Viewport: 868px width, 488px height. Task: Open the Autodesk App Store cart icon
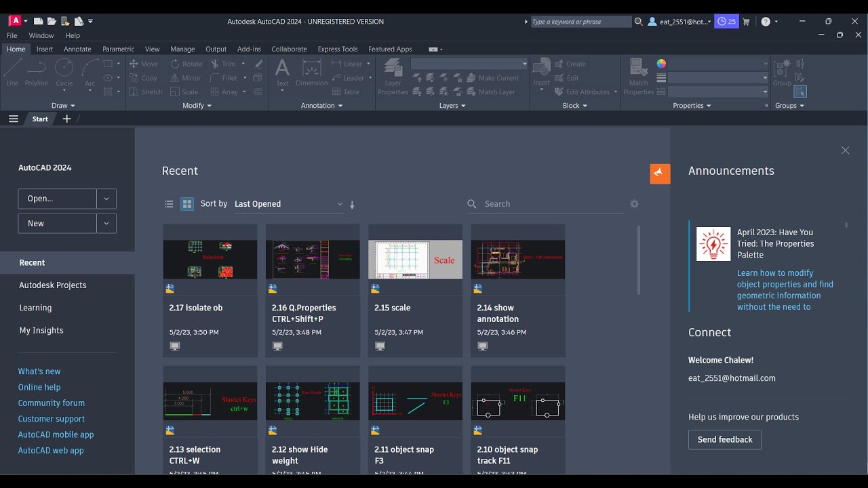pyautogui.click(x=747, y=22)
